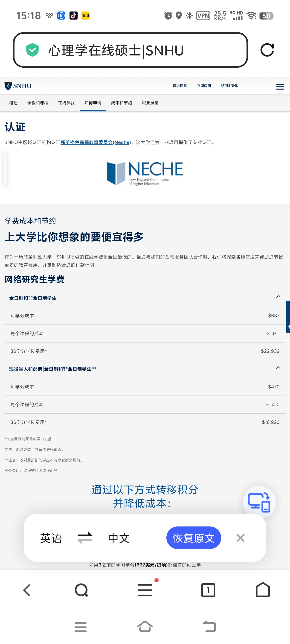The height and width of the screenshot is (644, 290).
Task: Tap the SNHU logo
Action: click(x=18, y=86)
